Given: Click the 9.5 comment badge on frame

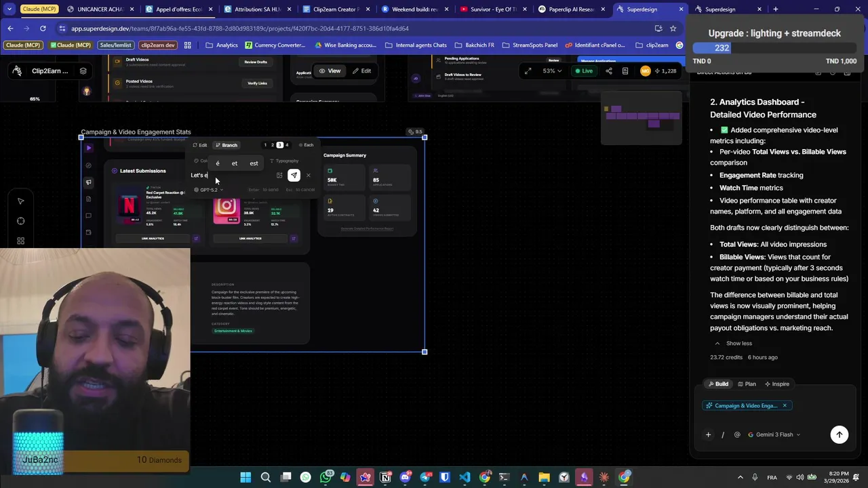Looking at the screenshot, I should pos(414,132).
